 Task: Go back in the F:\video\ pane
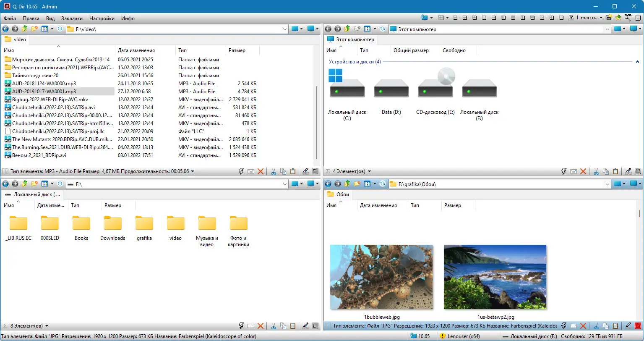5,29
